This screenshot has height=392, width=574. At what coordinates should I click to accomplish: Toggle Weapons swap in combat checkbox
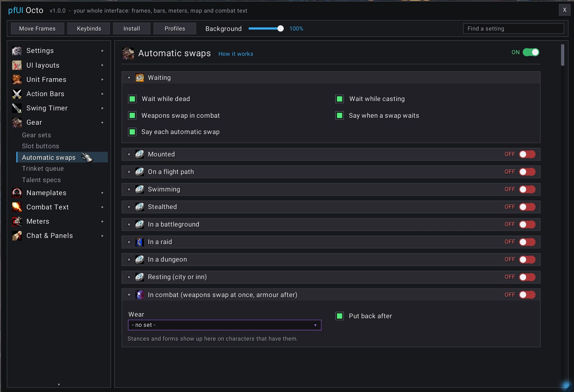[132, 115]
